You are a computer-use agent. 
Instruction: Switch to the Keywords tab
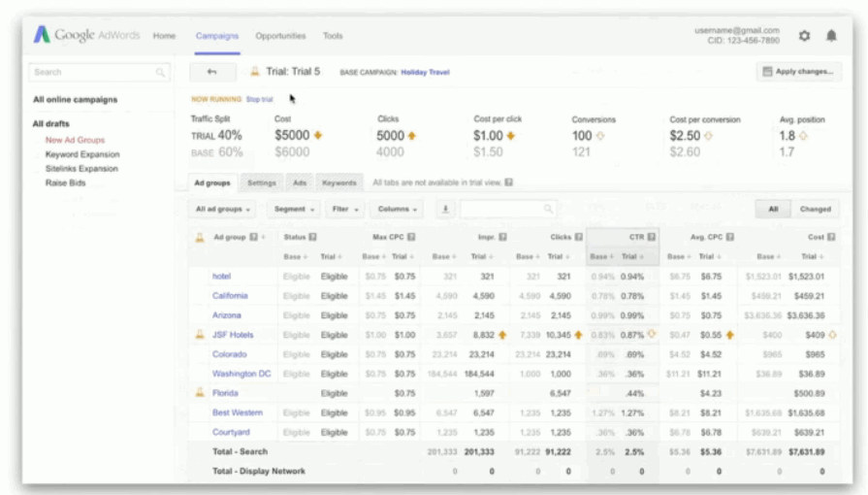[339, 182]
